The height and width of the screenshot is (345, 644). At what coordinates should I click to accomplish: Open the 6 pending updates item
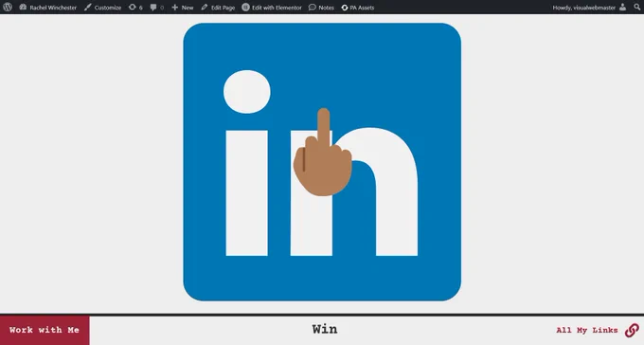[135, 8]
